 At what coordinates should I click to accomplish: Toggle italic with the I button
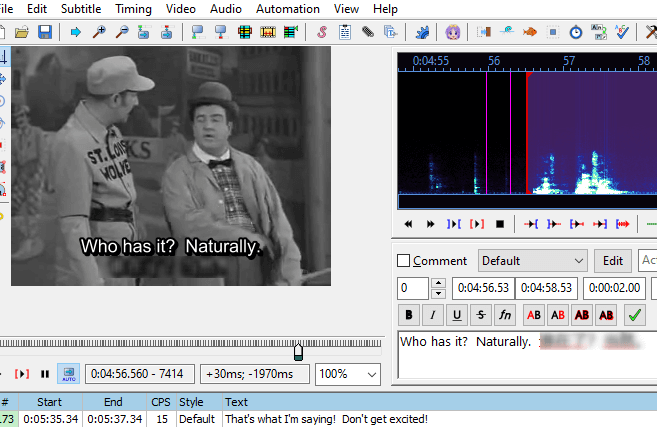[x=433, y=315]
